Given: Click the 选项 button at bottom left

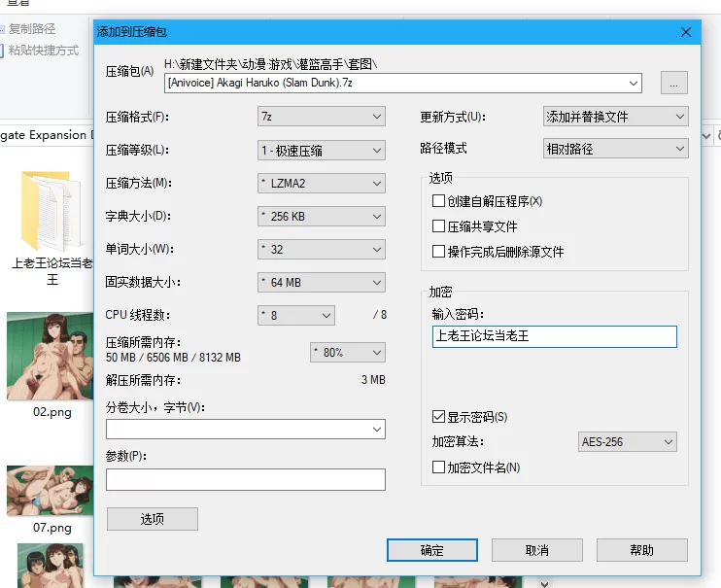Looking at the screenshot, I should pyautogui.click(x=153, y=519).
